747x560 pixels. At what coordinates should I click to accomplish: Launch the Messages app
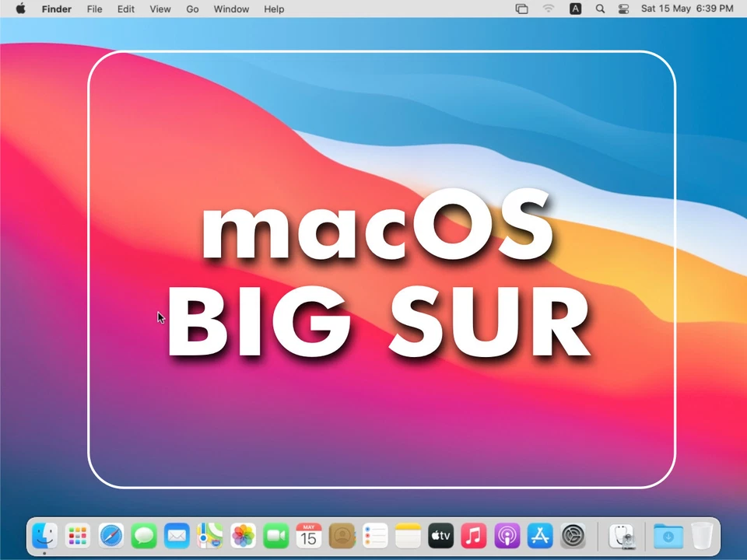[x=143, y=536]
